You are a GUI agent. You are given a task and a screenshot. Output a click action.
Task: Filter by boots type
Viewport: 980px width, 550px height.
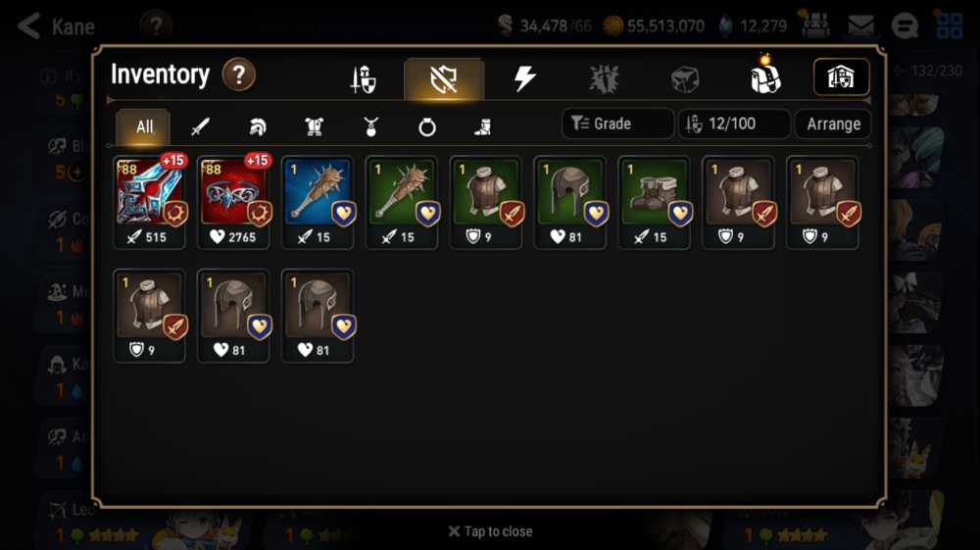(x=482, y=127)
